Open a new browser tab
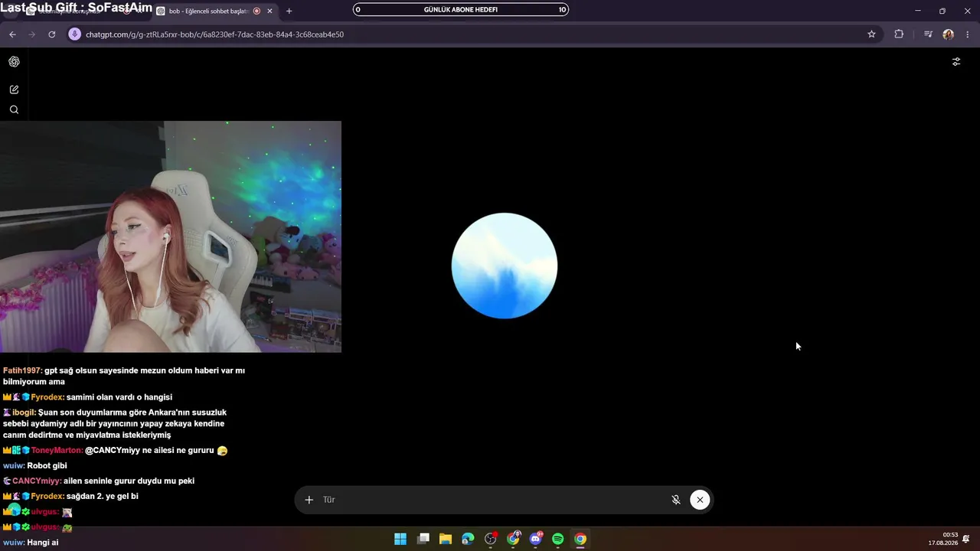980x551 pixels. click(289, 11)
